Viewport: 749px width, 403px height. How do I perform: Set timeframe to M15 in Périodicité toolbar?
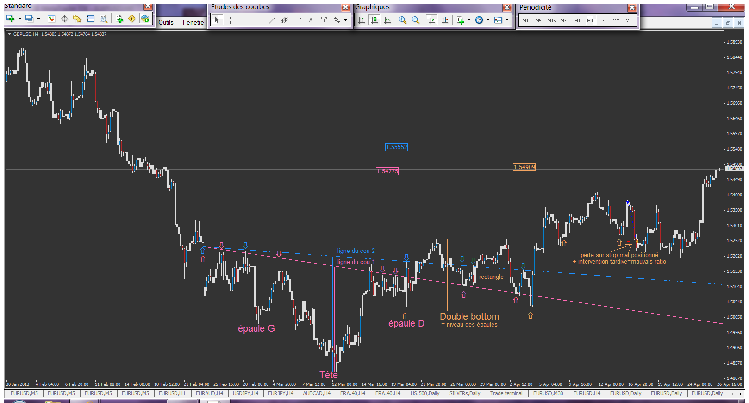(551, 20)
